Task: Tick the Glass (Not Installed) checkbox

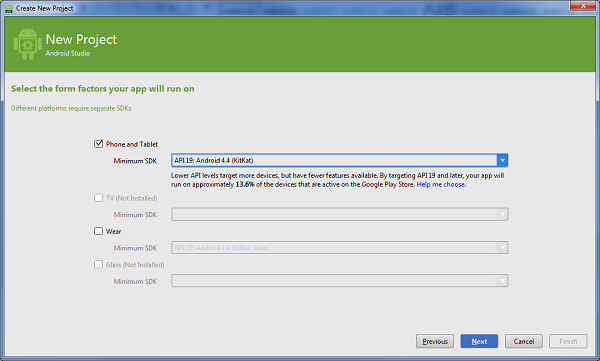Action: 98,264
